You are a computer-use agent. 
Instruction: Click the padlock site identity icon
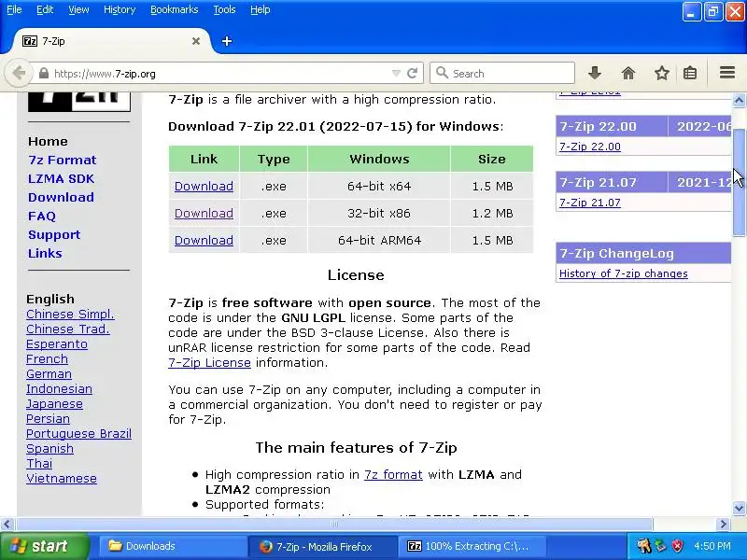[x=44, y=74]
